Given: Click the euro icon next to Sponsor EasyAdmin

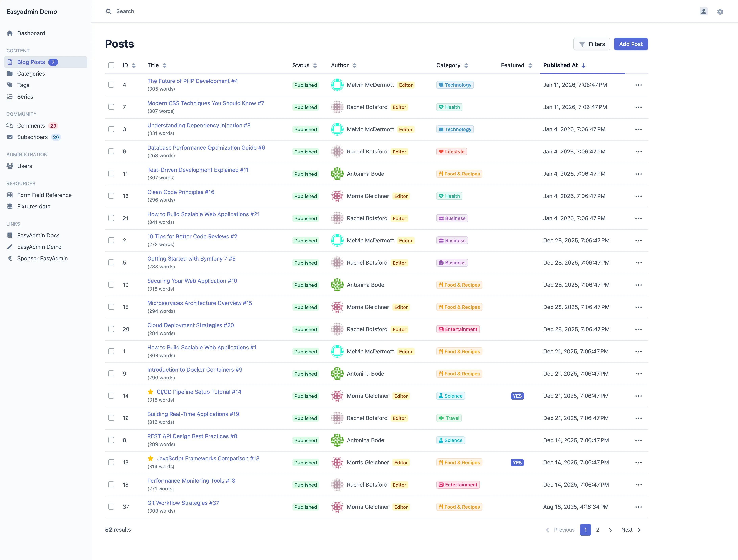Looking at the screenshot, I should [10, 258].
